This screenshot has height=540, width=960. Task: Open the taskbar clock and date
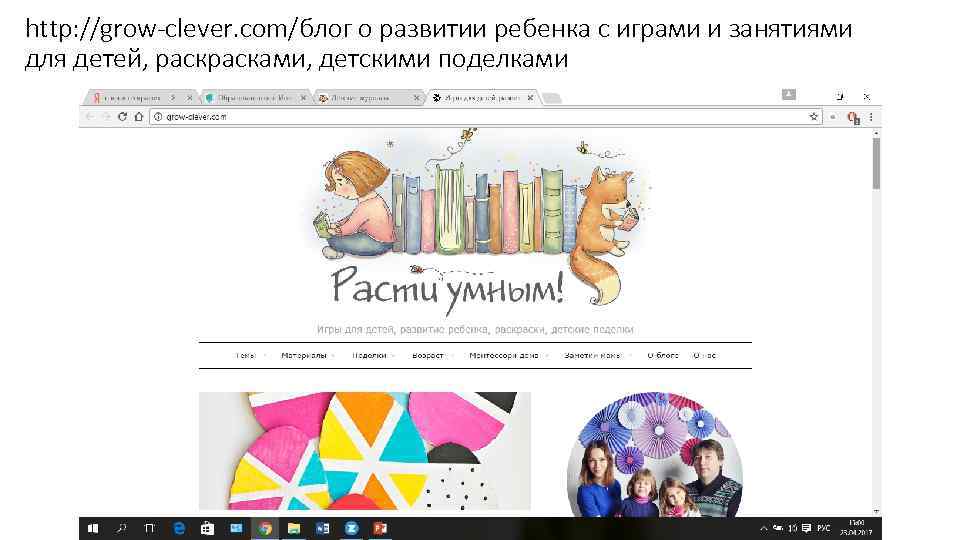pos(856,528)
